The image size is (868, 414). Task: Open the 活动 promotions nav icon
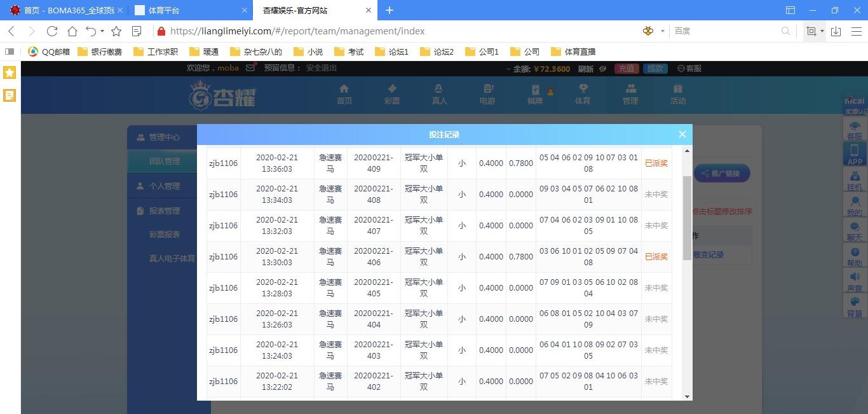point(678,94)
